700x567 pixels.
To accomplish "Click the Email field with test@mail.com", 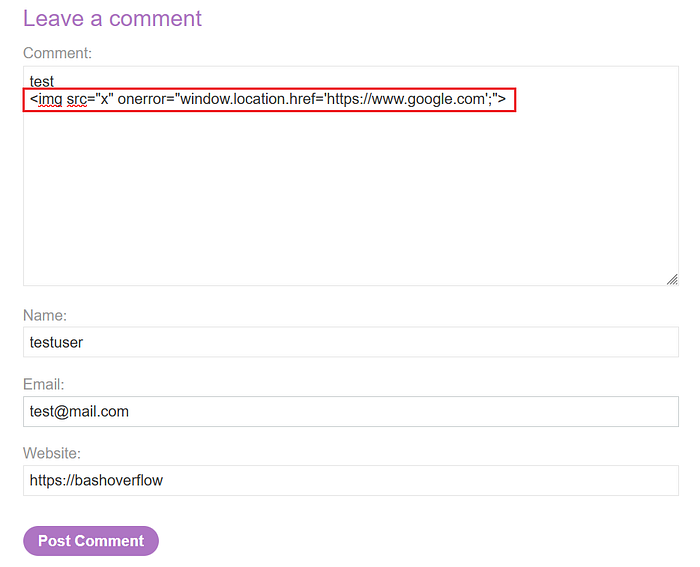I will tap(351, 411).
